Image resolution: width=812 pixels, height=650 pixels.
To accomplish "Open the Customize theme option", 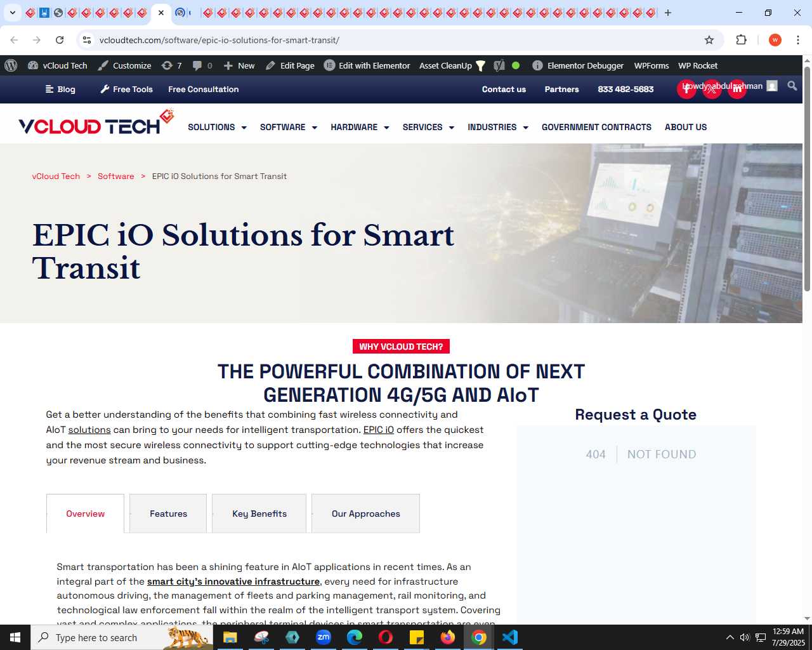I will pyautogui.click(x=124, y=65).
